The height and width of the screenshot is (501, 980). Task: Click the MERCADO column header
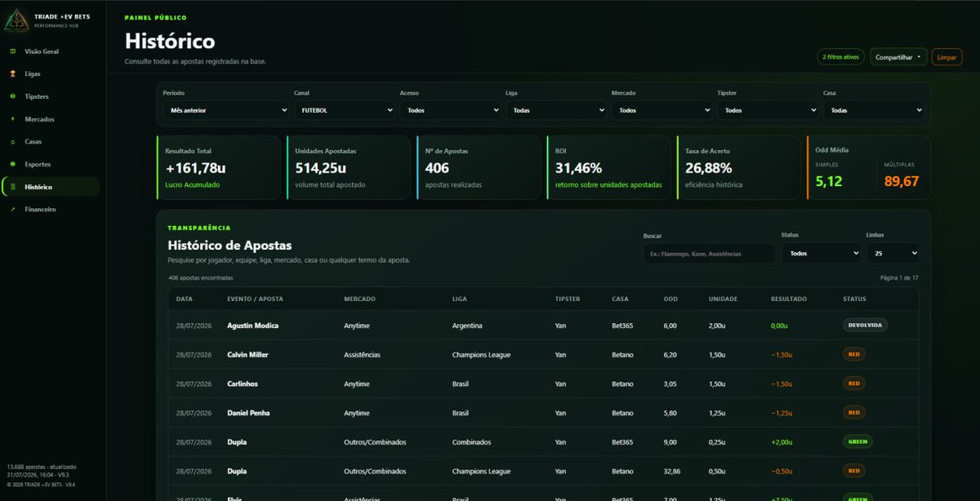point(360,299)
